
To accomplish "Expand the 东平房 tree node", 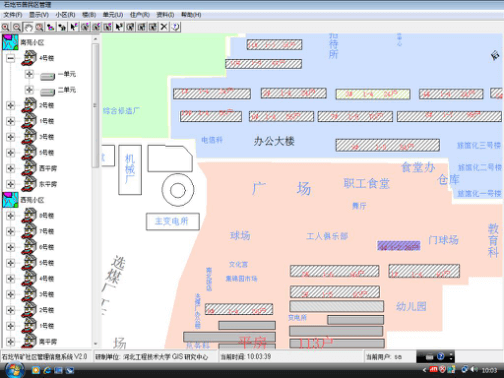I will [x=11, y=184].
